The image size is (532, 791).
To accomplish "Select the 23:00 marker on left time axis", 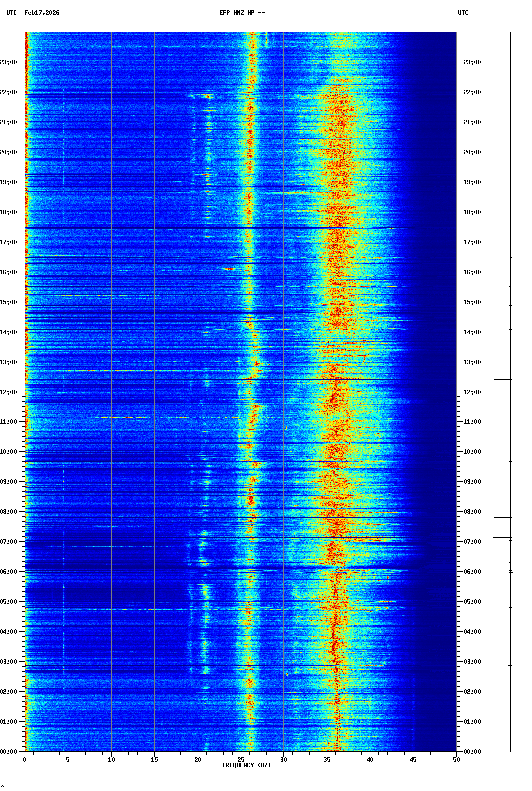I will 9,62.
